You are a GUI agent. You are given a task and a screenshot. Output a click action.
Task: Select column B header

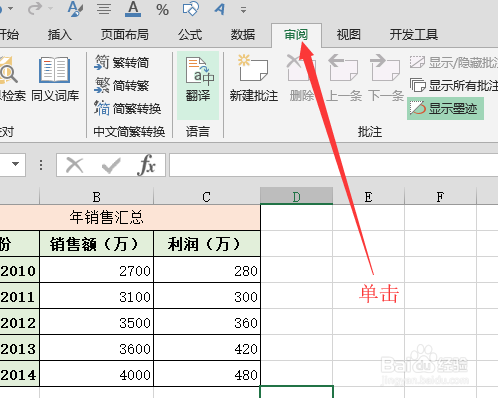(x=97, y=197)
